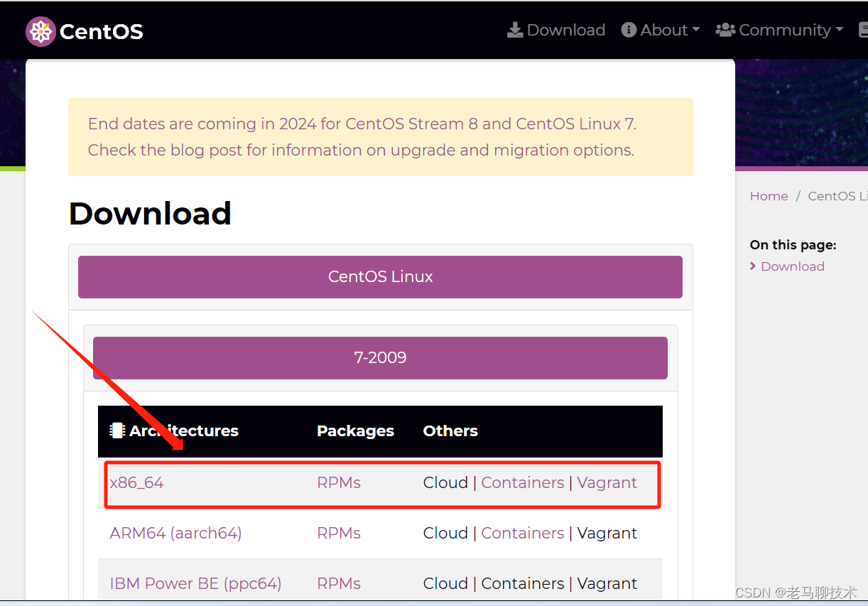Open the x86_64 architecture link
This screenshot has width=868, height=606.
137,482
